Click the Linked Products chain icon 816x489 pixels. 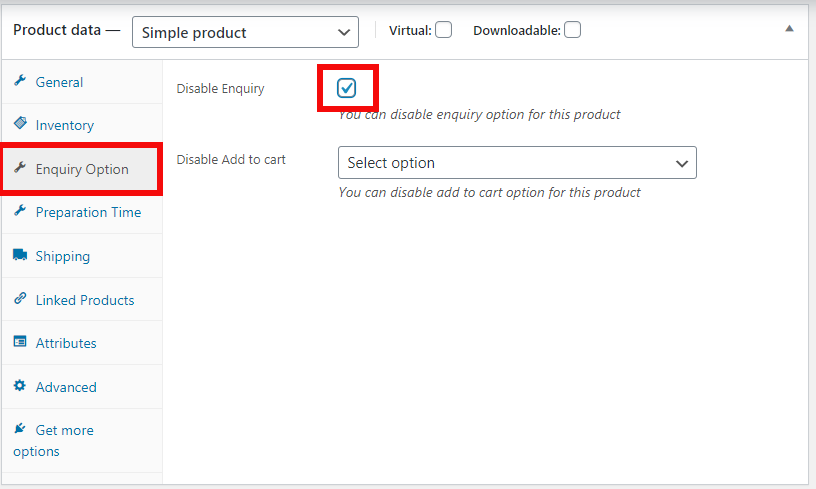point(20,299)
